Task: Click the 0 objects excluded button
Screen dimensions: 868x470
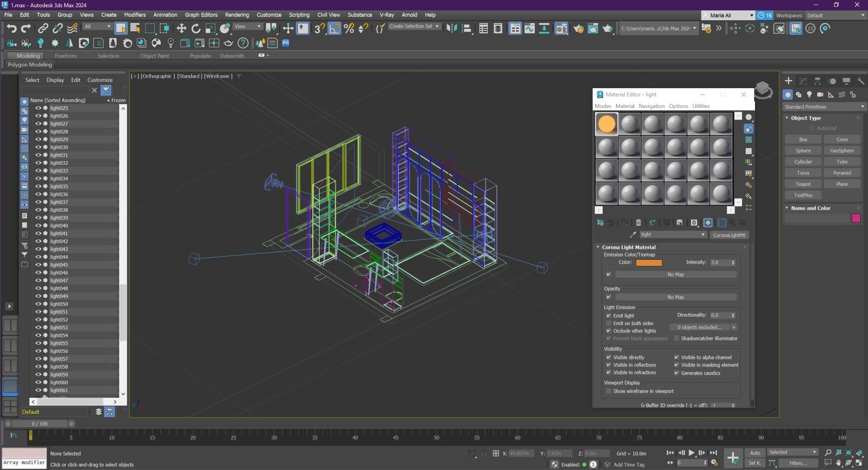Action: 699,327
